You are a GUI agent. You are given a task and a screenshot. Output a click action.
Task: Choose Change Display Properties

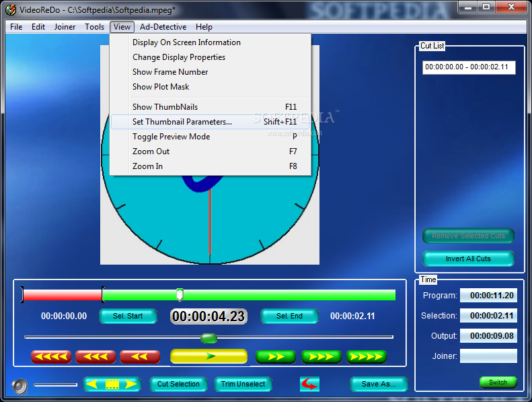pos(211,57)
